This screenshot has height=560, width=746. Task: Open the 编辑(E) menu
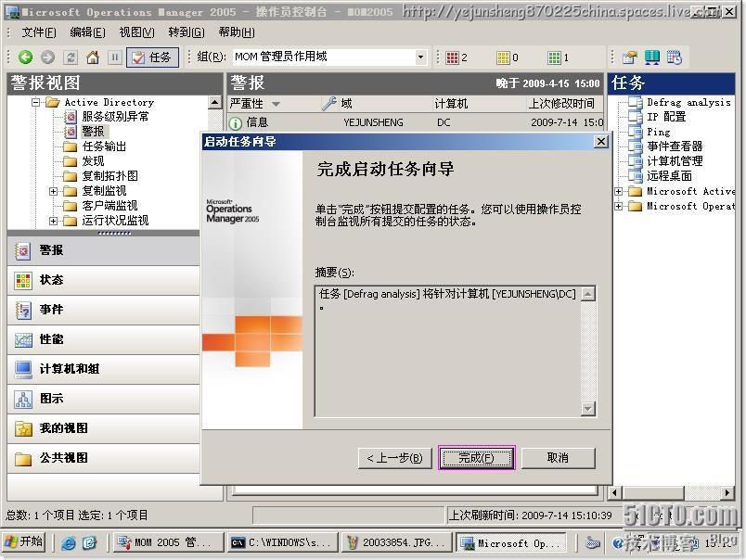(x=87, y=32)
